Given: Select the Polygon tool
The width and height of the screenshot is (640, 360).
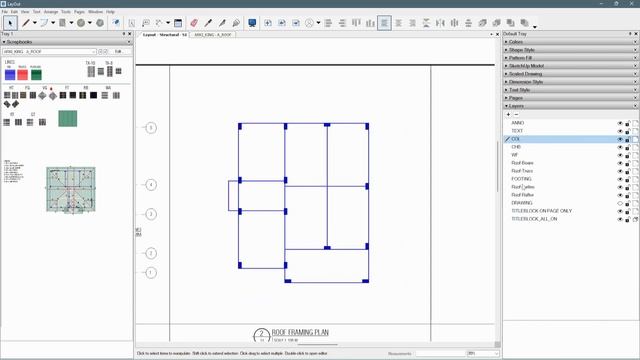Looking at the screenshot, I should pos(100,23).
